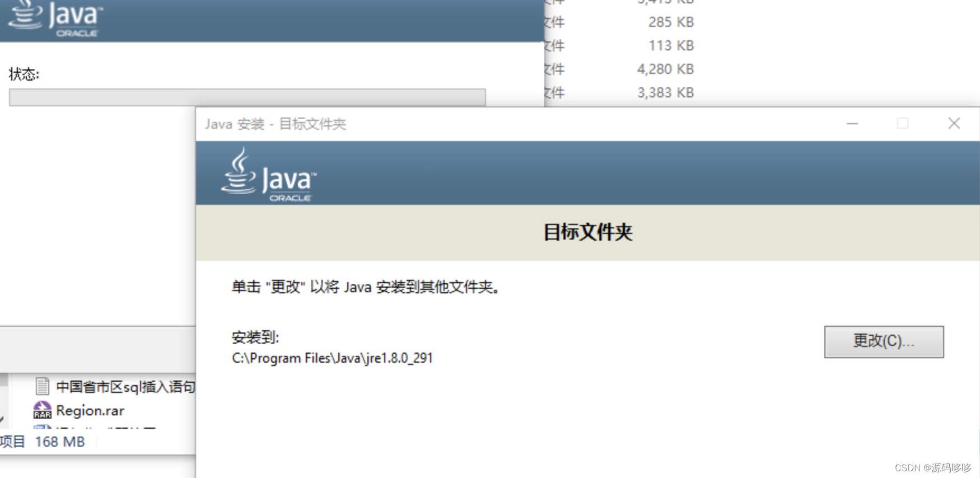Screen dimensions: 980x478
Task: Click the Java logo in front installer banner
Action: [x=269, y=175]
